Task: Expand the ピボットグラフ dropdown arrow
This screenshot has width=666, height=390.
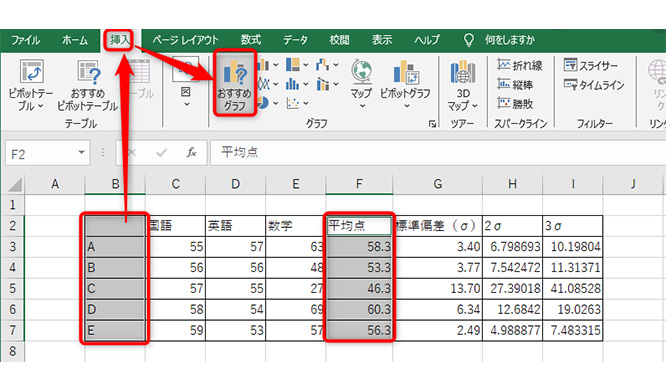Action: 407,105
